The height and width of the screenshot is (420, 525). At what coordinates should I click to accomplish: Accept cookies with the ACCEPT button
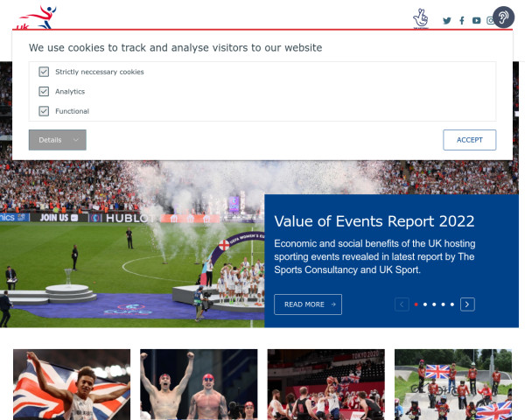pos(469,140)
